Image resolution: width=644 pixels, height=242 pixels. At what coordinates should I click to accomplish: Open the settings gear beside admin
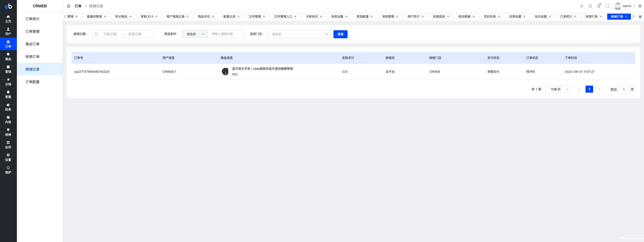(640, 6)
